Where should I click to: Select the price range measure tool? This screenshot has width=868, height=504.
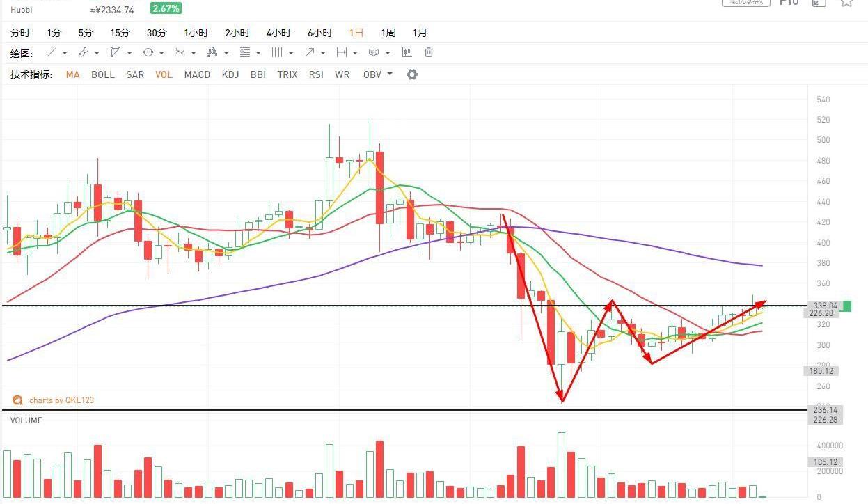pos(341,53)
